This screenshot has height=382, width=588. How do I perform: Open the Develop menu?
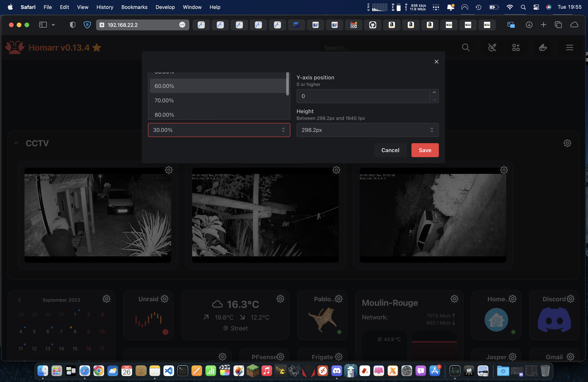[165, 7]
